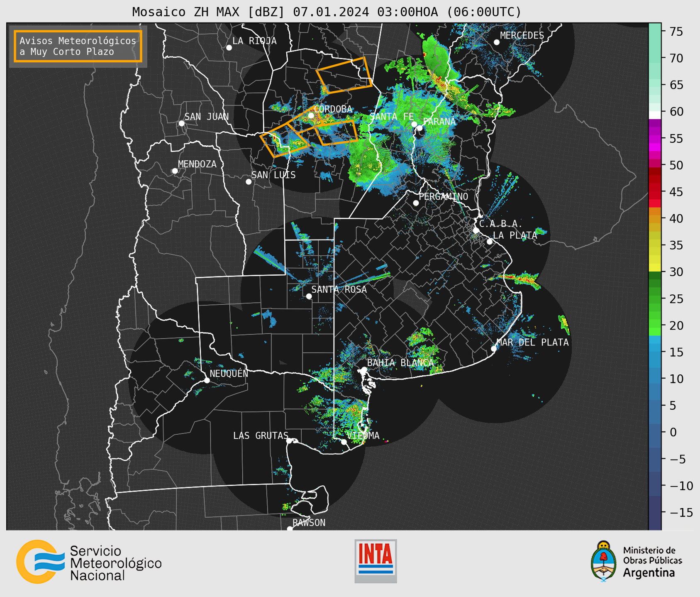The image size is (700, 597).
Task: Click the -15 dBZ dark band on color scale
Action: [655, 512]
